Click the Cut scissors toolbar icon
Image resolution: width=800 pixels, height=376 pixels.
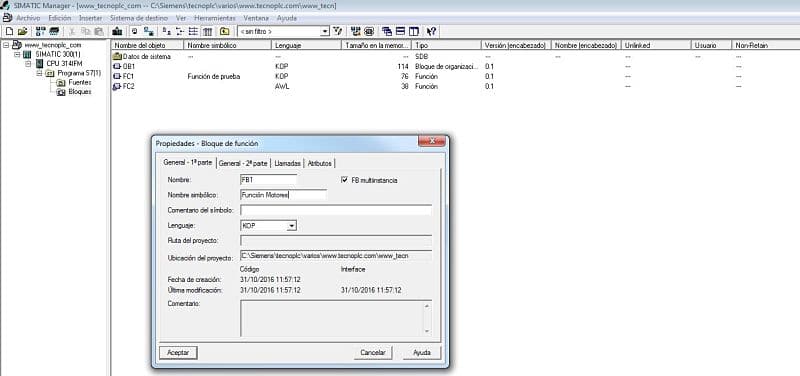(x=72, y=31)
